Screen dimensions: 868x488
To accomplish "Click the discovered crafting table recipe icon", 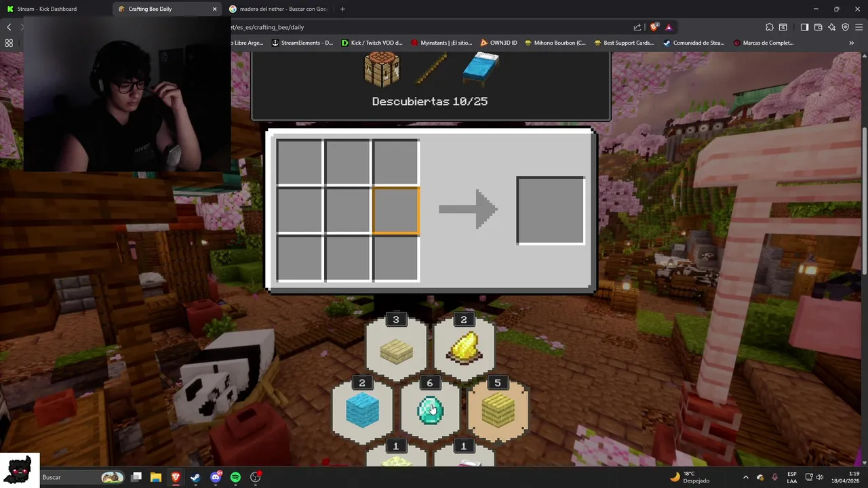I will coord(382,70).
